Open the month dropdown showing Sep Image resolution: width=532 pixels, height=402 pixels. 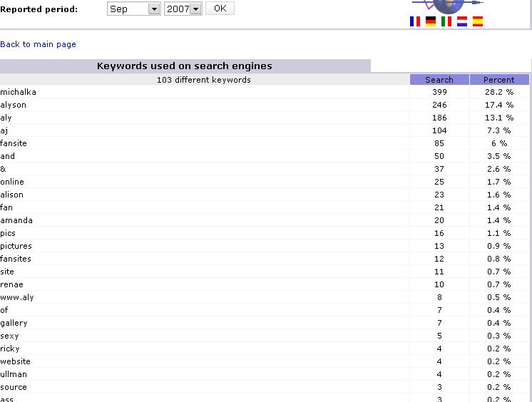click(x=134, y=9)
